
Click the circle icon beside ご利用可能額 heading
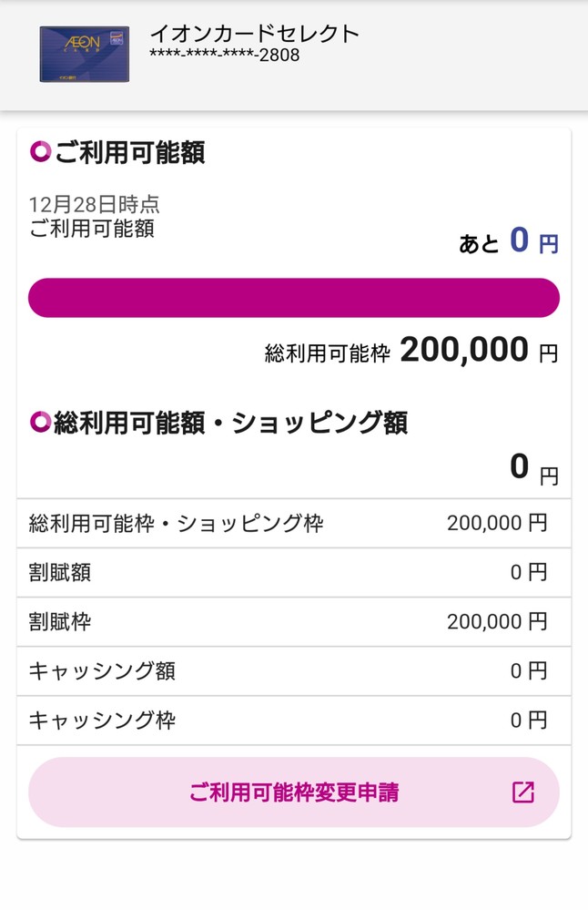tap(40, 152)
